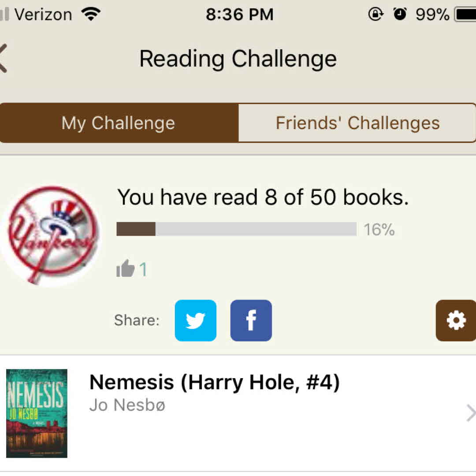
Task: Tap the battery icon in the status bar
Action: (465, 15)
